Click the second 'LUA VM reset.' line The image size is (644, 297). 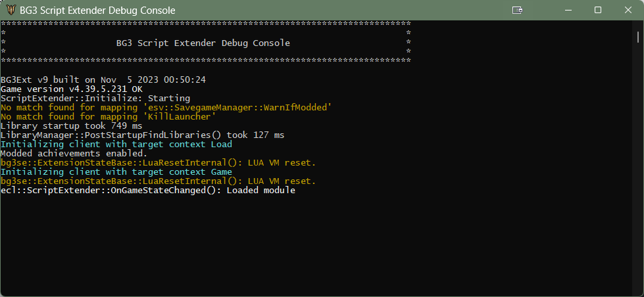(159, 181)
